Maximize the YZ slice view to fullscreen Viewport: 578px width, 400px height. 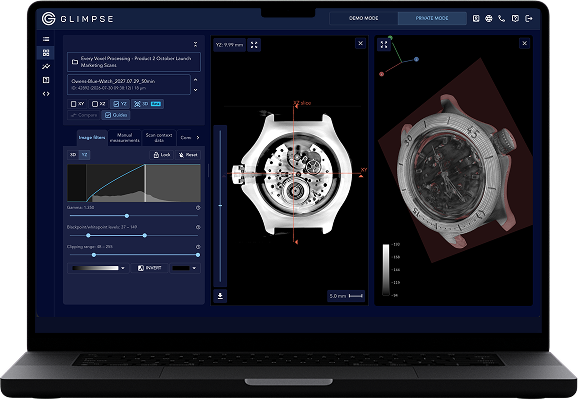pos(254,45)
